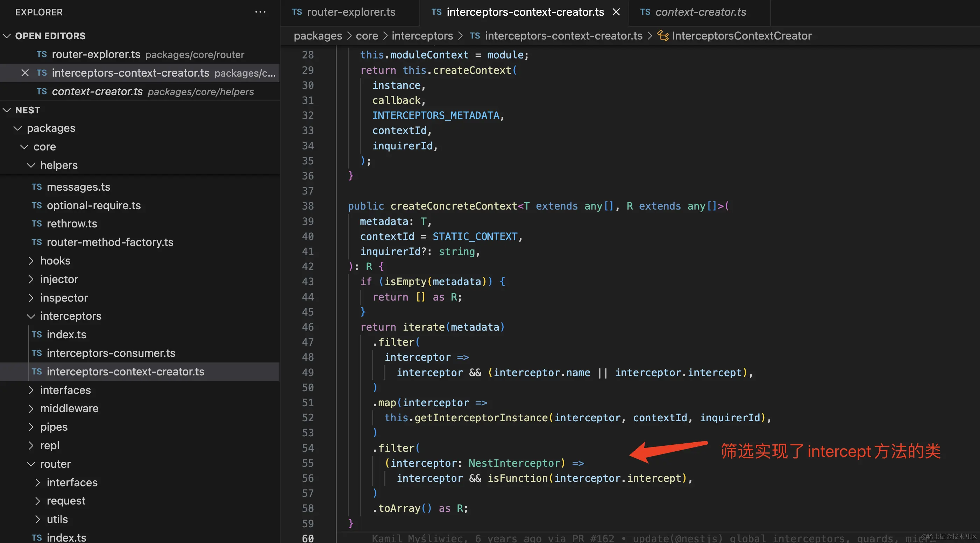Click TS file icon beside messages.ts
This screenshot has height=543, width=980.
[x=36, y=187]
